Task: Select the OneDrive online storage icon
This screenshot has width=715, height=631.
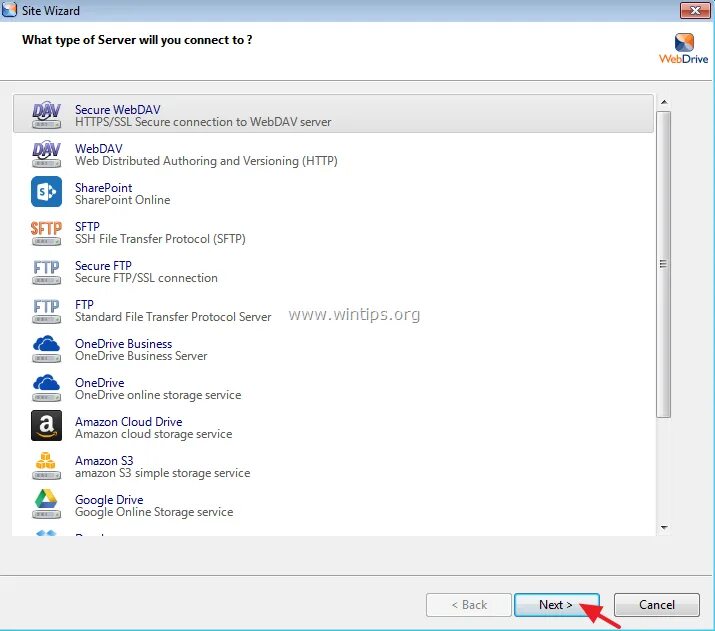Action: [47, 388]
